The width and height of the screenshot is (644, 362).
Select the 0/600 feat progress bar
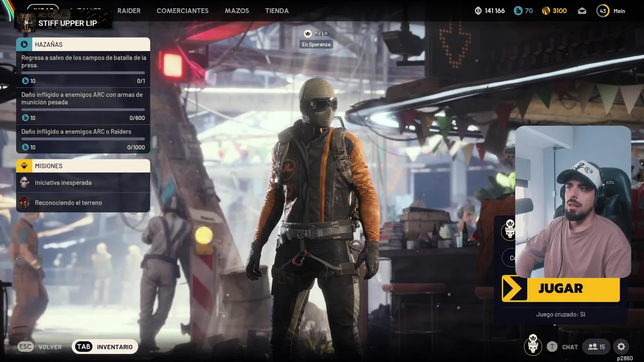83,110
